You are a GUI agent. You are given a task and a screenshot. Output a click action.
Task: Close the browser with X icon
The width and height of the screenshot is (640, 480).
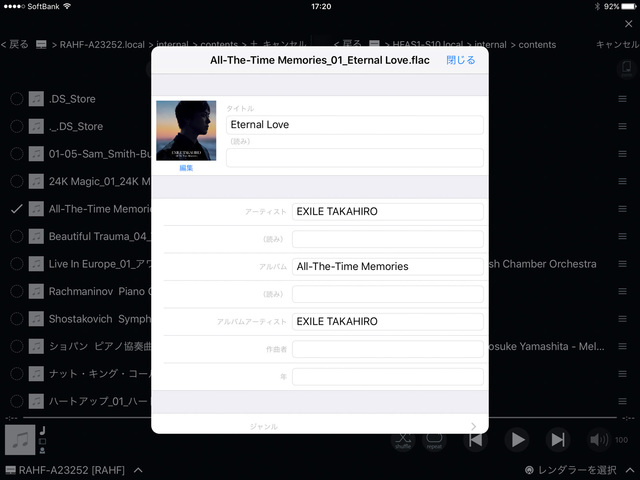(629, 24)
